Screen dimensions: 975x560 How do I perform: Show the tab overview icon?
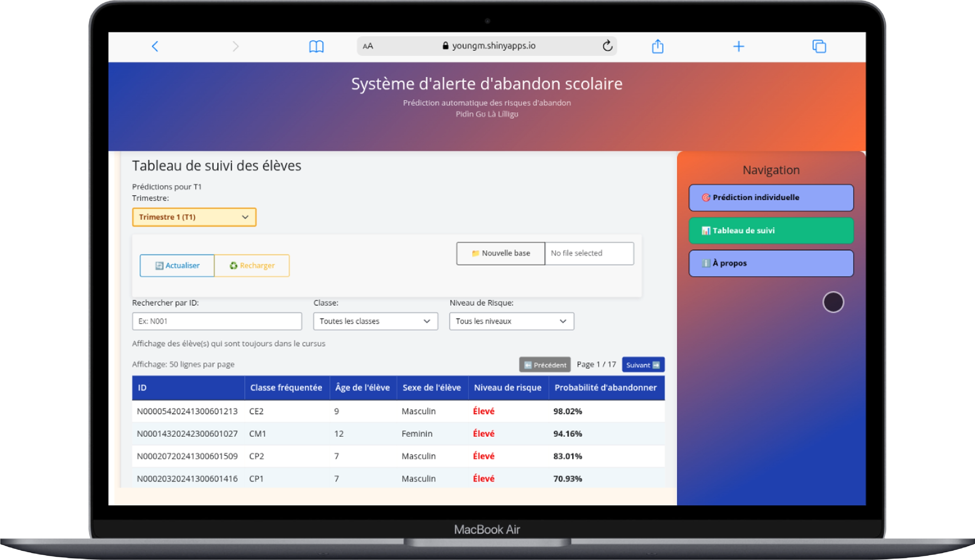819,47
